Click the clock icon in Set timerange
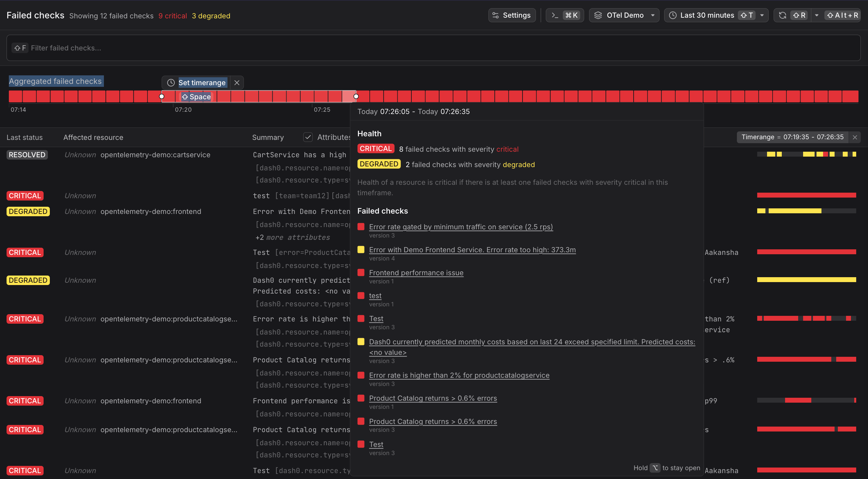This screenshot has height=479, width=868. (171, 83)
